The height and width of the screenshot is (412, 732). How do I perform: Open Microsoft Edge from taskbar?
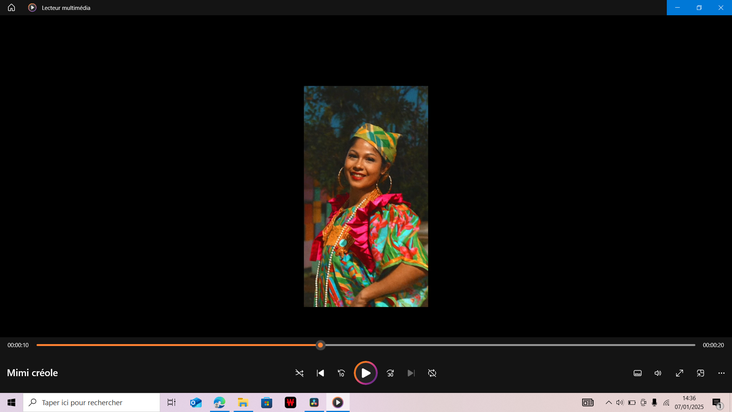tap(219, 402)
